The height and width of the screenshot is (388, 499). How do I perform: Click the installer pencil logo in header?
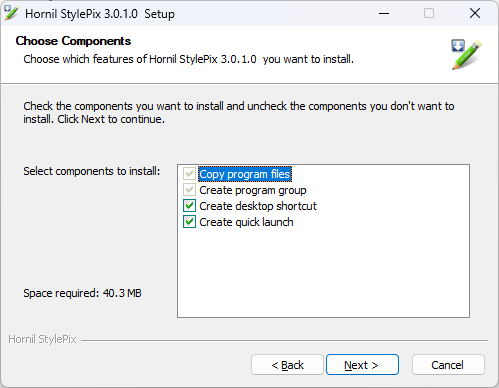coord(467,54)
